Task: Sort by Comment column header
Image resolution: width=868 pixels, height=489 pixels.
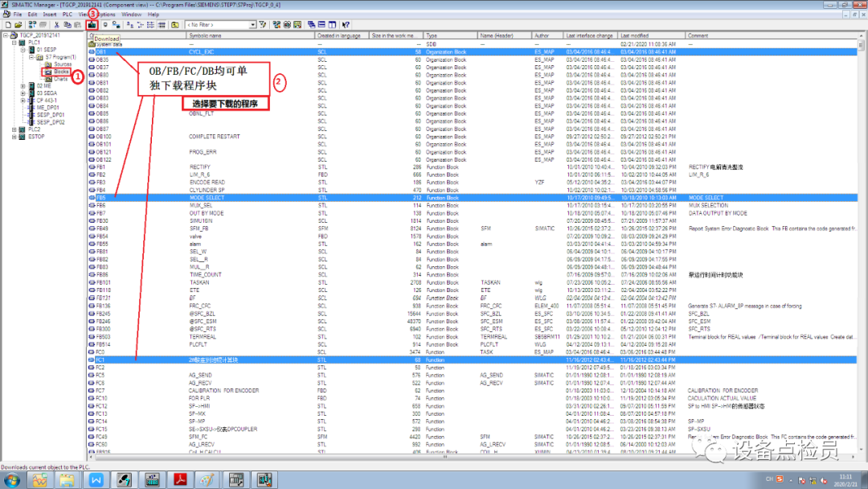Action: pos(772,35)
